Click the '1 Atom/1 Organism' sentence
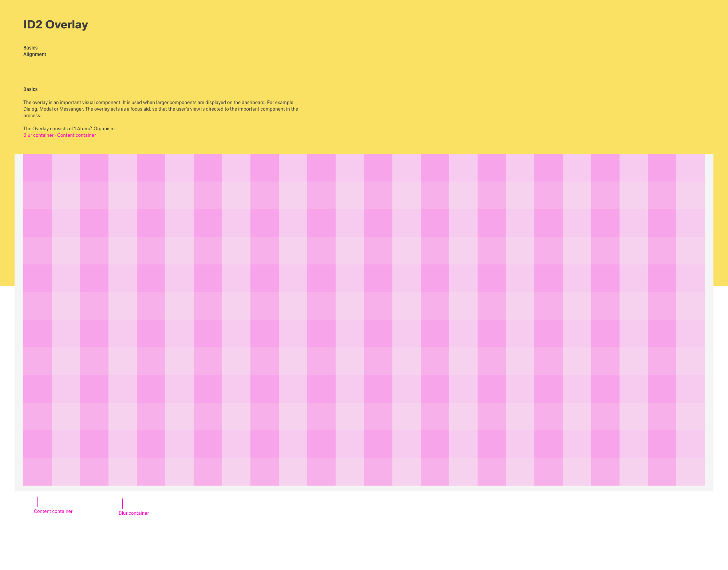The height and width of the screenshot is (570, 728). [x=70, y=129]
